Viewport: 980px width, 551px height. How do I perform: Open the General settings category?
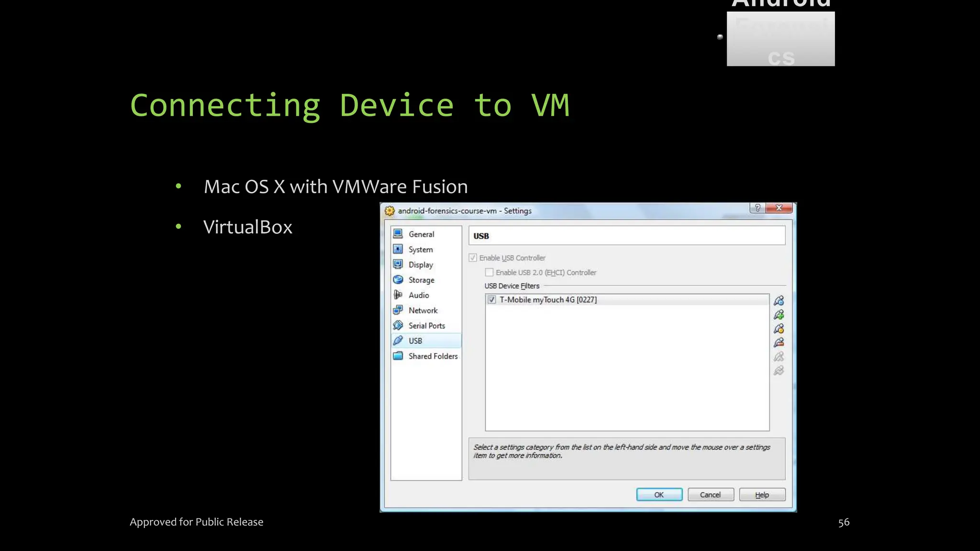click(421, 234)
